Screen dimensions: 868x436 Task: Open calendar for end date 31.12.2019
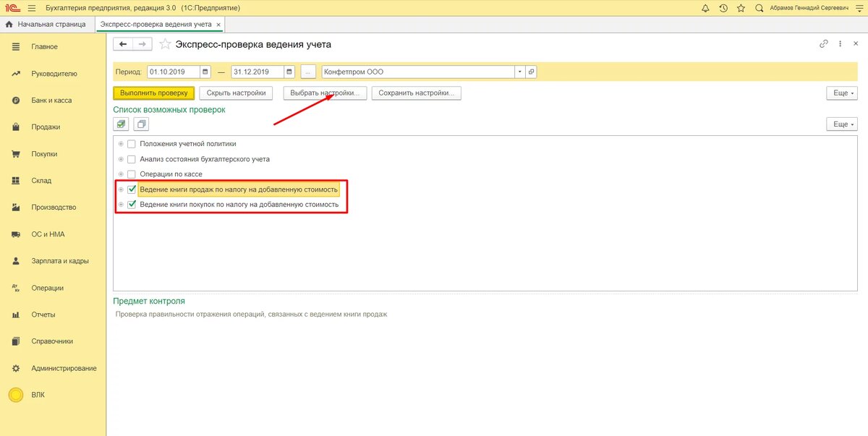(x=289, y=72)
